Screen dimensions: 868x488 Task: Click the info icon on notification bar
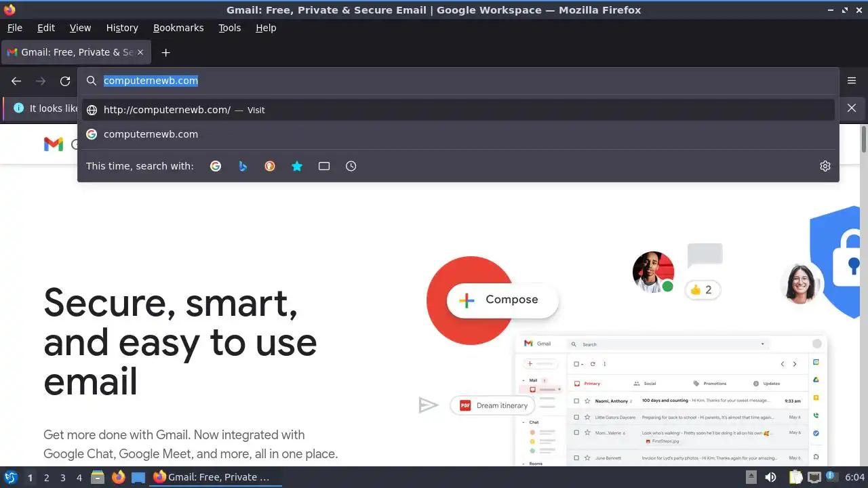coord(18,108)
